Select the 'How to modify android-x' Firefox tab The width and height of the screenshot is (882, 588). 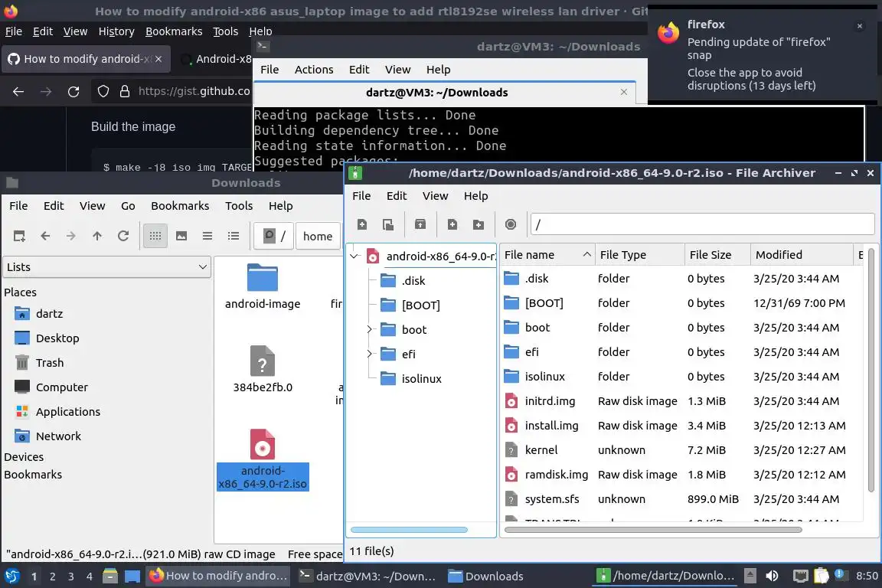(86, 59)
